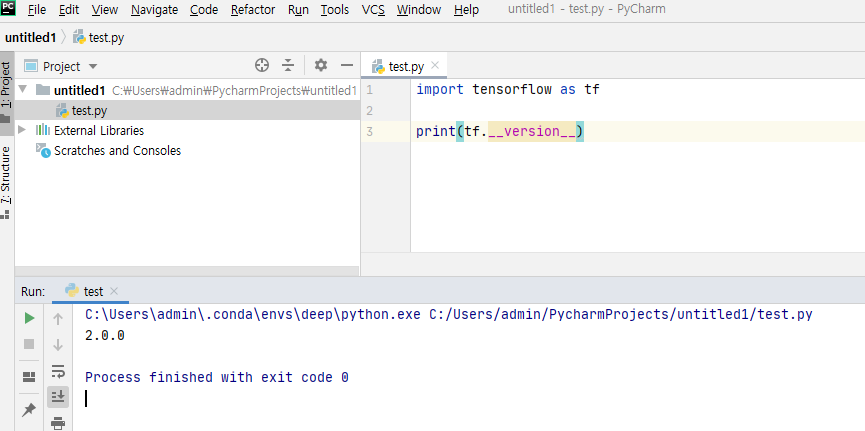865x431 pixels.
Task: Click test.py in the breadcrumb bar
Action: (99, 38)
